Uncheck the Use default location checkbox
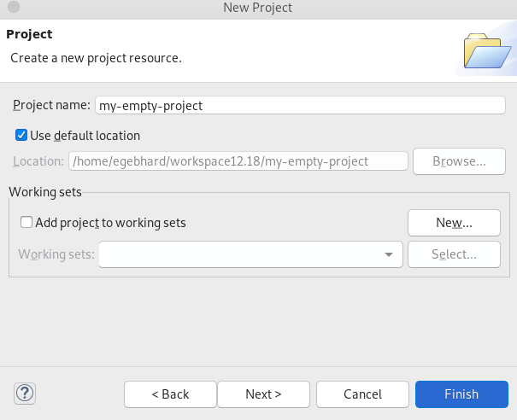 pyautogui.click(x=21, y=135)
